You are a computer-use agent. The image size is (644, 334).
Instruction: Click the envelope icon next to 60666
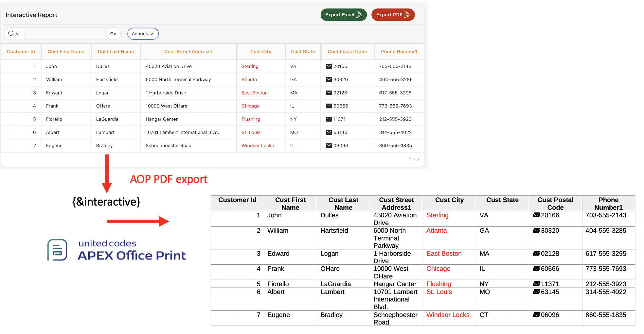coord(329,106)
